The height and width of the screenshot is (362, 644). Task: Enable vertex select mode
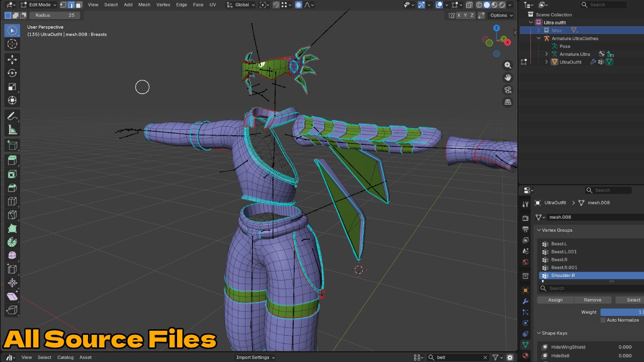click(63, 5)
